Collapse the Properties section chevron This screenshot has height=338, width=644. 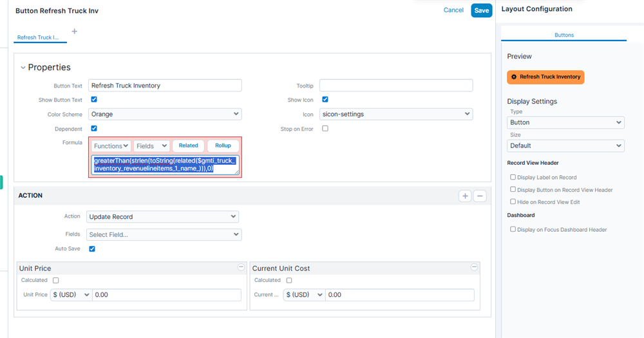point(23,68)
